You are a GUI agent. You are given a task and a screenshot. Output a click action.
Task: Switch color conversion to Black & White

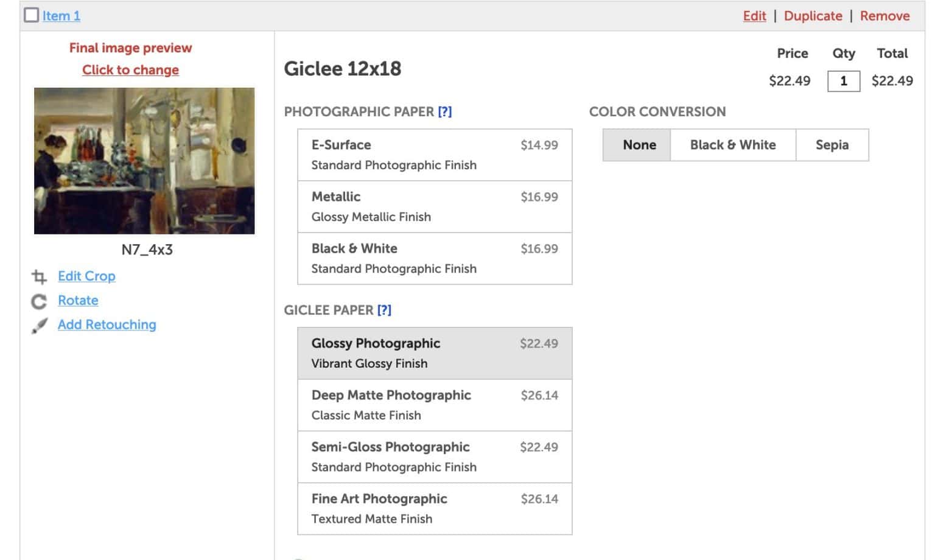pos(732,145)
